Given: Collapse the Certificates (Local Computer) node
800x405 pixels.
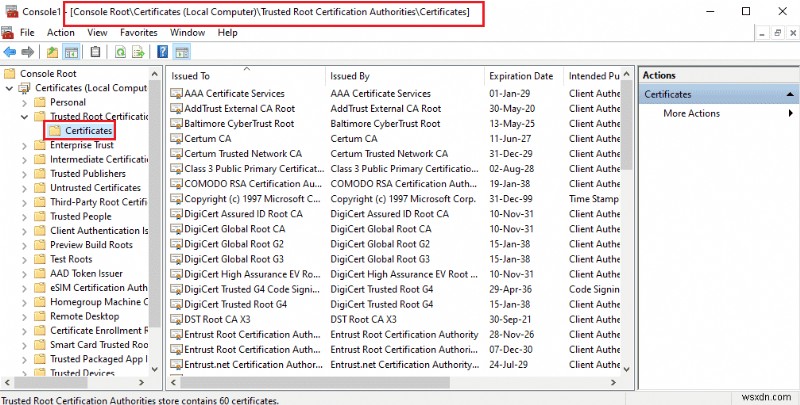Looking at the screenshot, I should (x=9, y=88).
